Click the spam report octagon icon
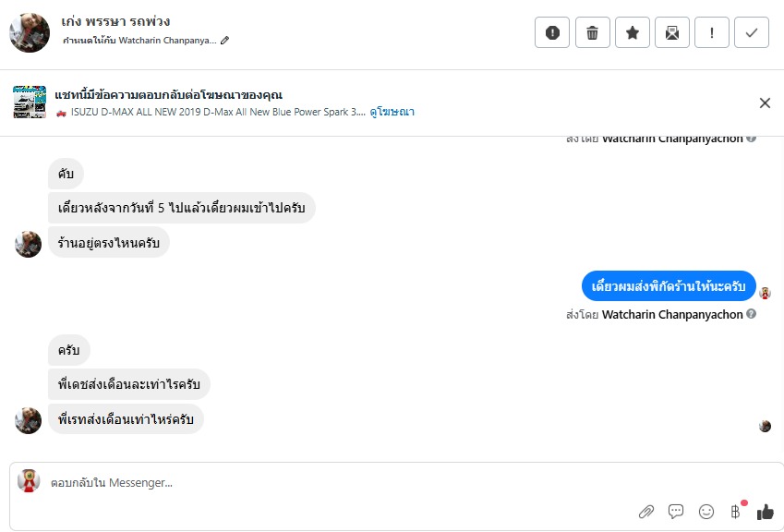The image size is (784, 532). (552, 32)
